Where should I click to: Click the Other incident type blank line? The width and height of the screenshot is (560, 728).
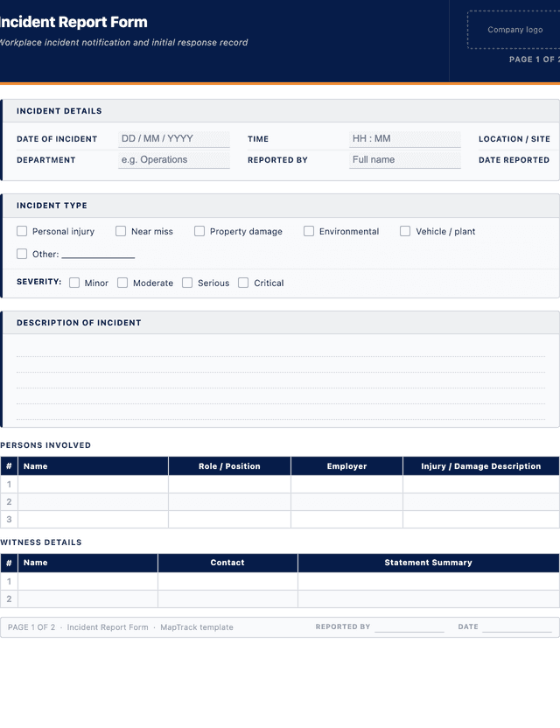pos(99,255)
